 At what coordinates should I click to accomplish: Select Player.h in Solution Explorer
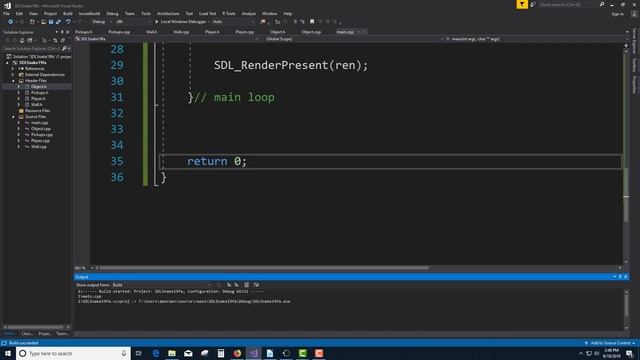pyautogui.click(x=38, y=99)
